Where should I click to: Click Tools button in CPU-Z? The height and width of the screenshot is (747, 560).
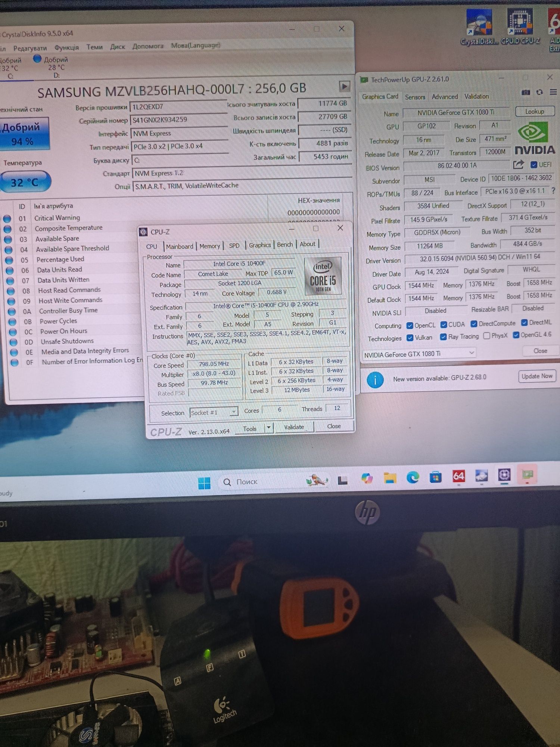[250, 428]
